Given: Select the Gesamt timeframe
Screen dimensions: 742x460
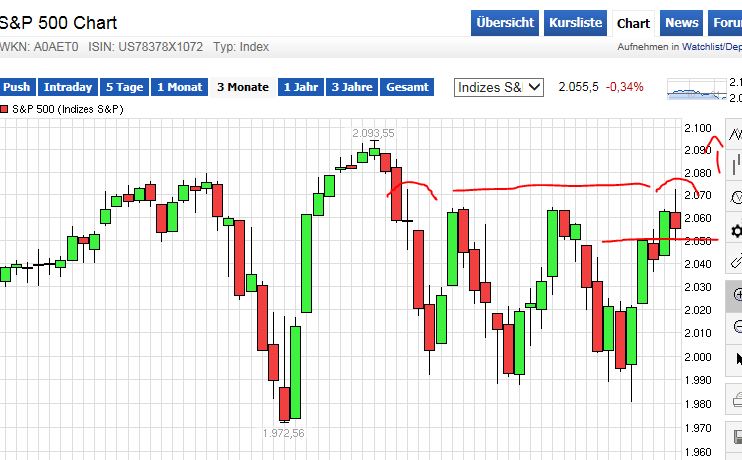Looking at the screenshot, I should click(x=407, y=87).
